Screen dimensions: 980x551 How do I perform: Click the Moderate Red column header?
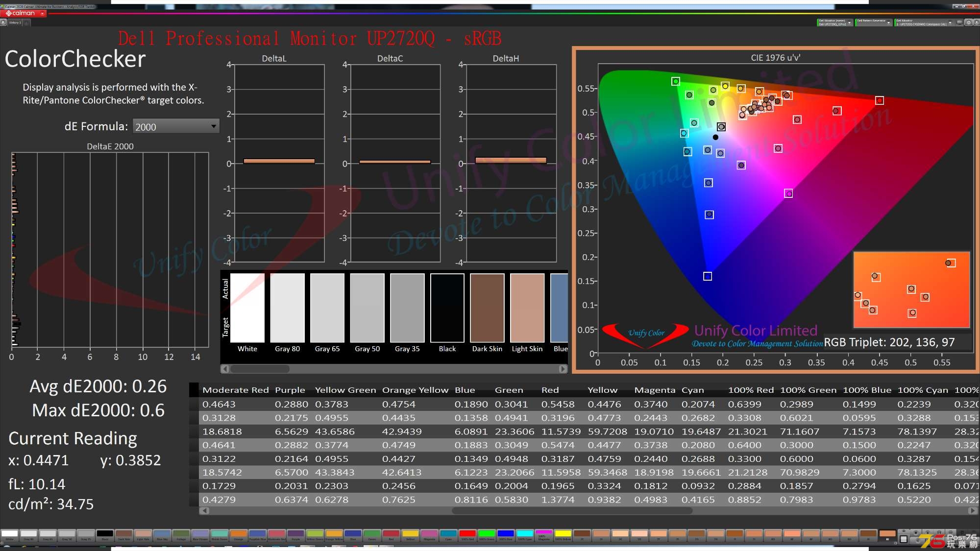[x=236, y=390]
